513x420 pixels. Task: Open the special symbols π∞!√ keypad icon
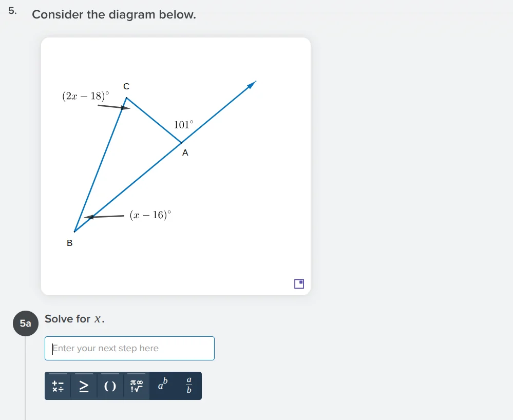pos(135,386)
